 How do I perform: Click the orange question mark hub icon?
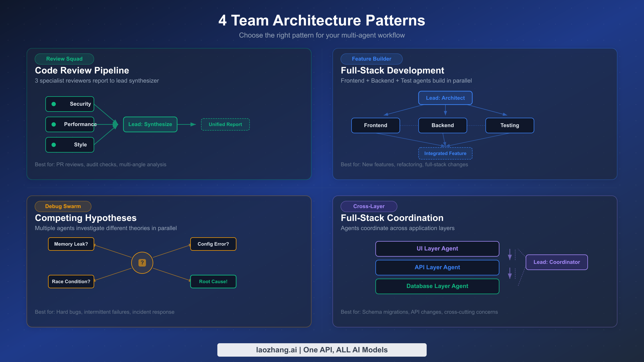[142, 263]
